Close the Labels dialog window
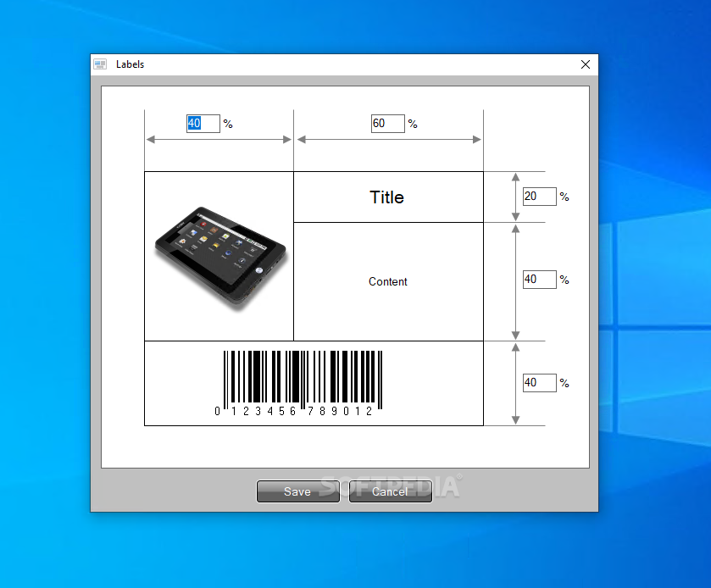Screen dimensions: 711x588 click(x=586, y=64)
